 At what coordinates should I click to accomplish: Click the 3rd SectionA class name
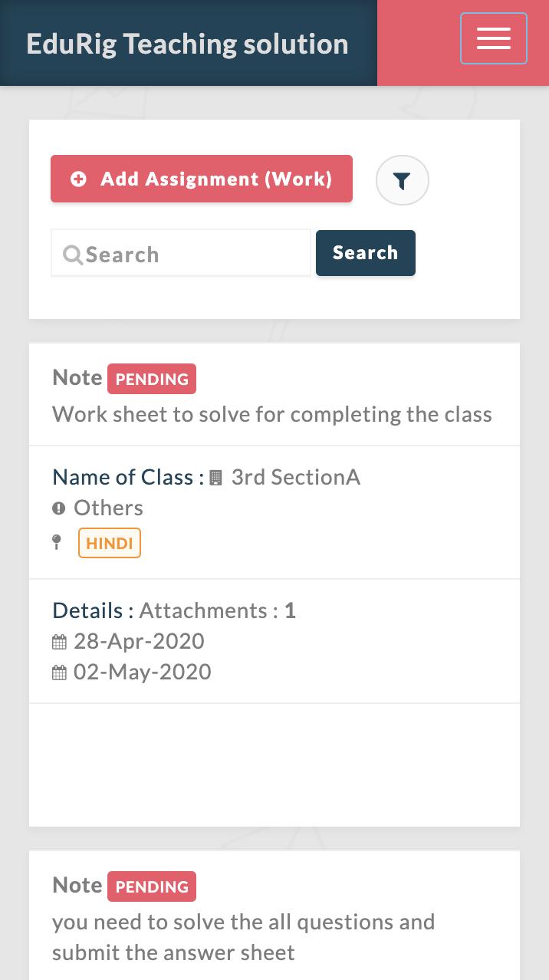pos(296,477)
